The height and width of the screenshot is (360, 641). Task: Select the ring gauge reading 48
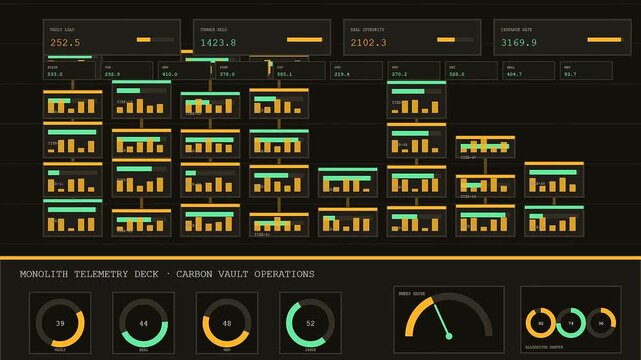click(x=227, y=323)
